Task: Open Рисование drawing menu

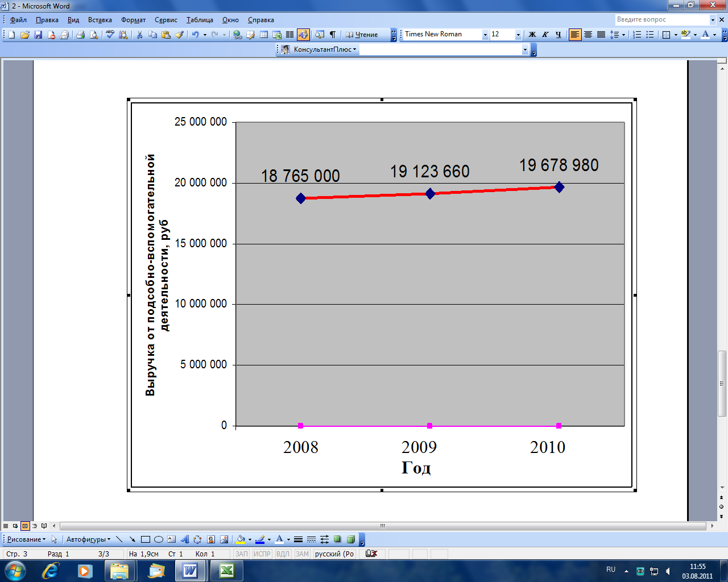Action: (x=26, y=539)
